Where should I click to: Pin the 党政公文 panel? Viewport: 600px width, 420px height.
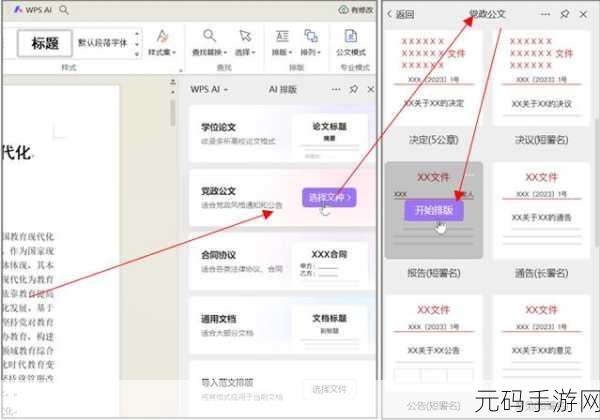pos(564,14)
